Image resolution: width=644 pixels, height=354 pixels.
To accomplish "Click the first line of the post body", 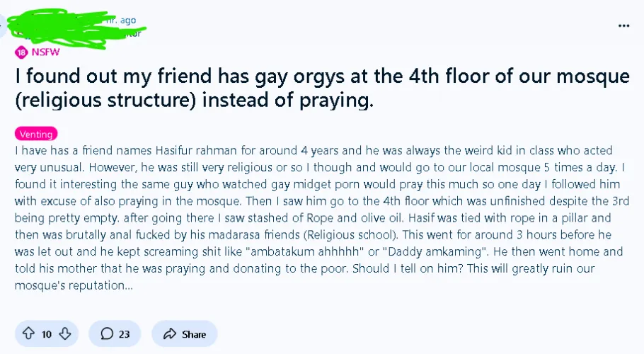I will tap(311, 151).
